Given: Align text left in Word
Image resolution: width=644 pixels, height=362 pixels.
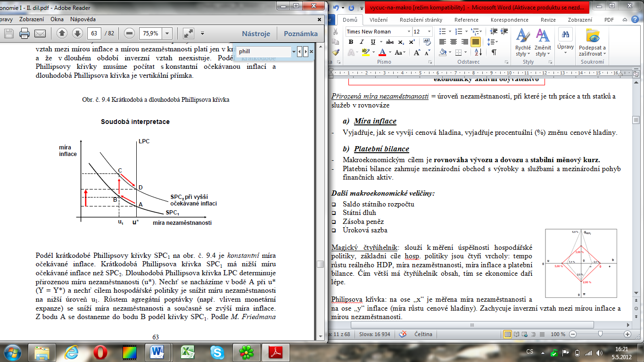Looking at the screenshot, I should point(443,42).
